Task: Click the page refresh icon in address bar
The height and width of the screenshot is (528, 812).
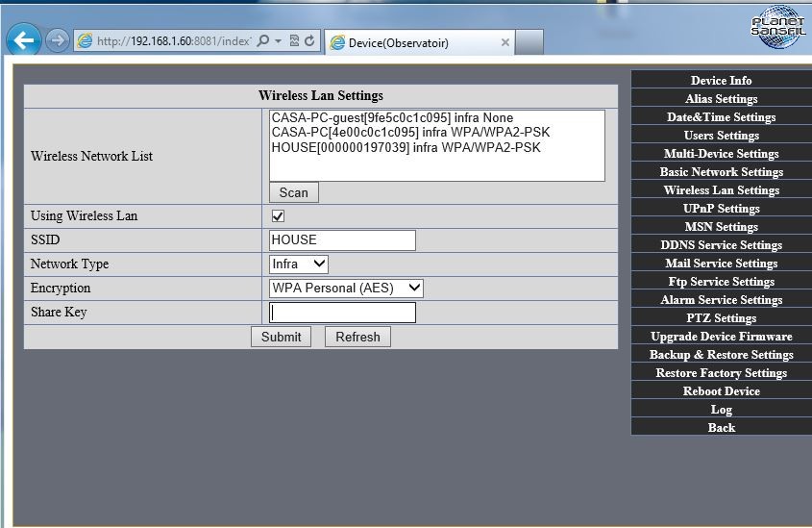Action: tap(309, 41)
